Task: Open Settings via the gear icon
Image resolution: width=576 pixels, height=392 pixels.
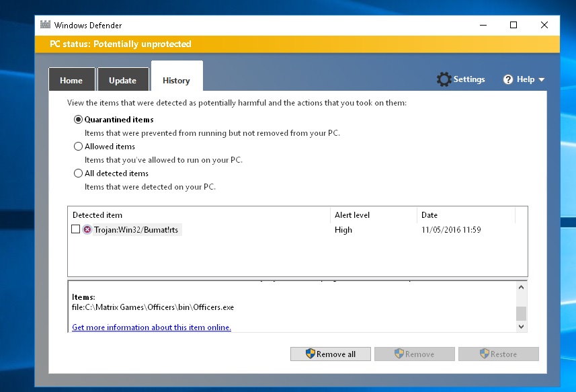Action: point(444,79)
